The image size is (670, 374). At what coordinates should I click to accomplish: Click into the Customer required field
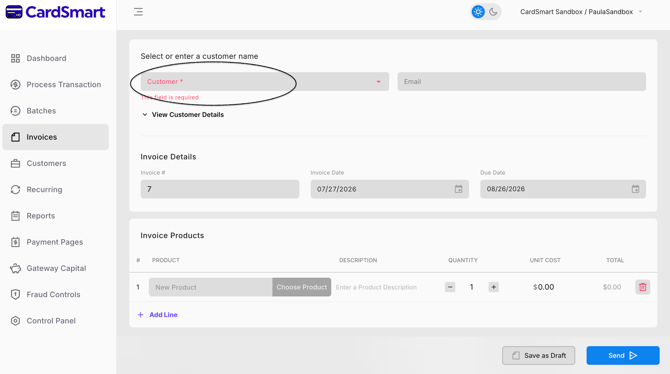pyautogui.click(x=264, y=82)
